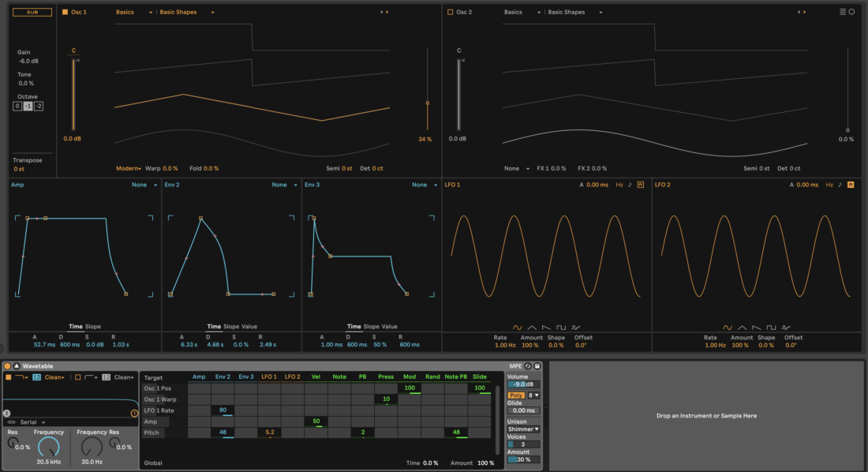868x472 pixels.
Task: Open Unison Shimmer mode dropdown
Action: 523,429
